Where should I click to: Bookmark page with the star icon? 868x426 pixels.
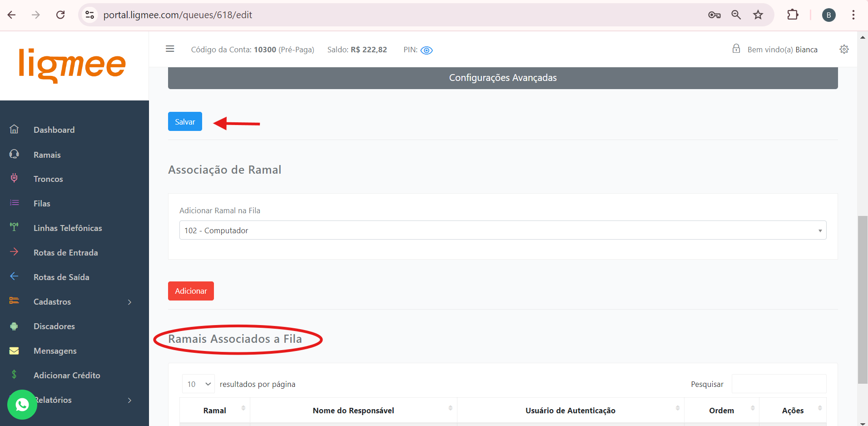click(x=758, y=15)
